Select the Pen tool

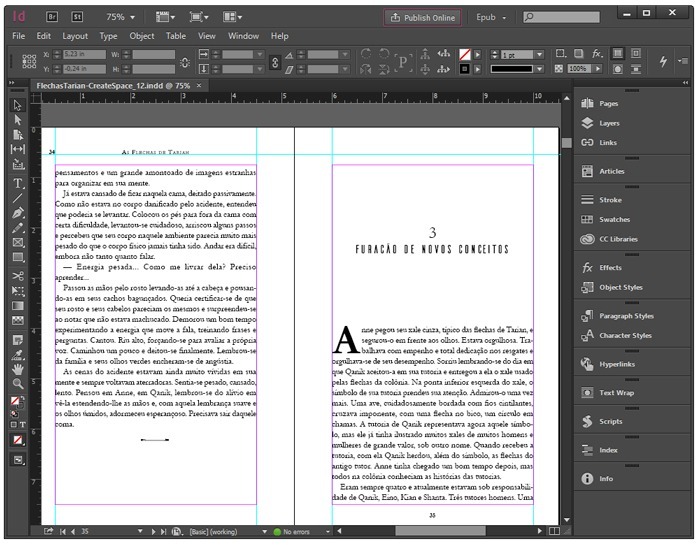pyautogui.click(x=18, y=213)
